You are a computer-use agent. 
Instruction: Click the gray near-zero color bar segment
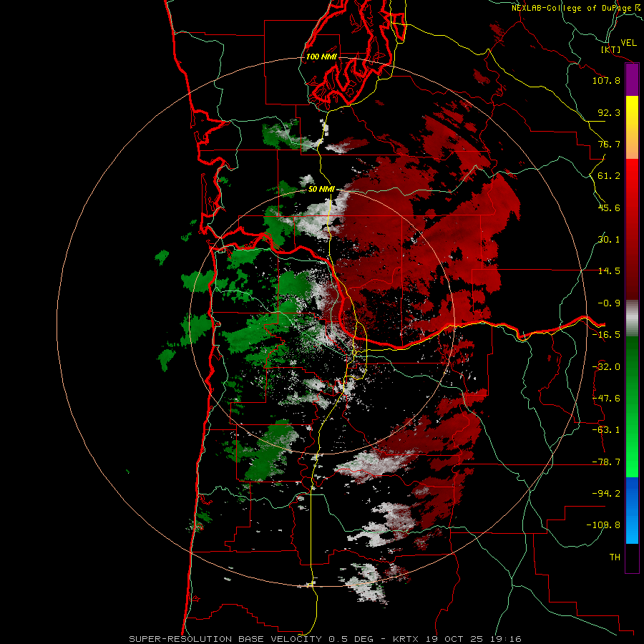[632, 318]
